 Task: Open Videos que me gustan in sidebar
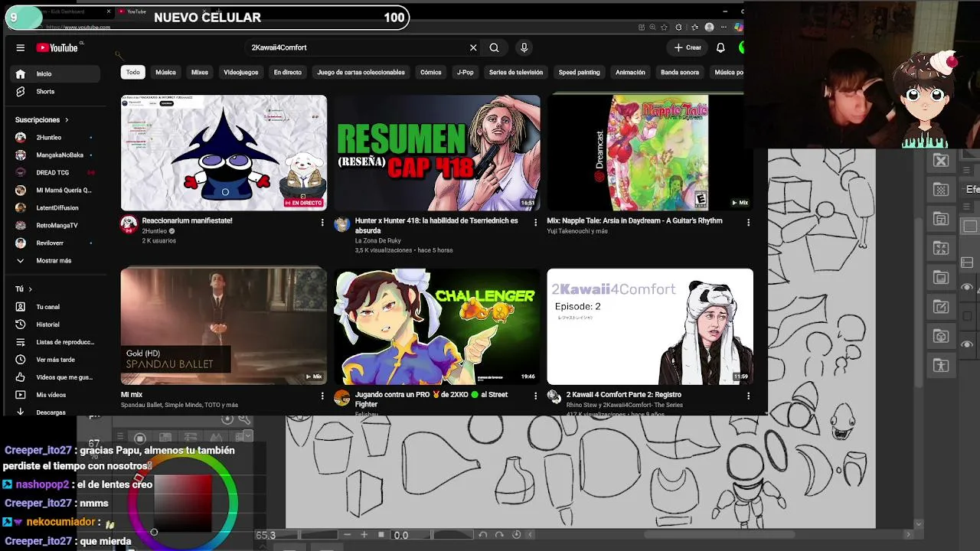pos(55,377)
